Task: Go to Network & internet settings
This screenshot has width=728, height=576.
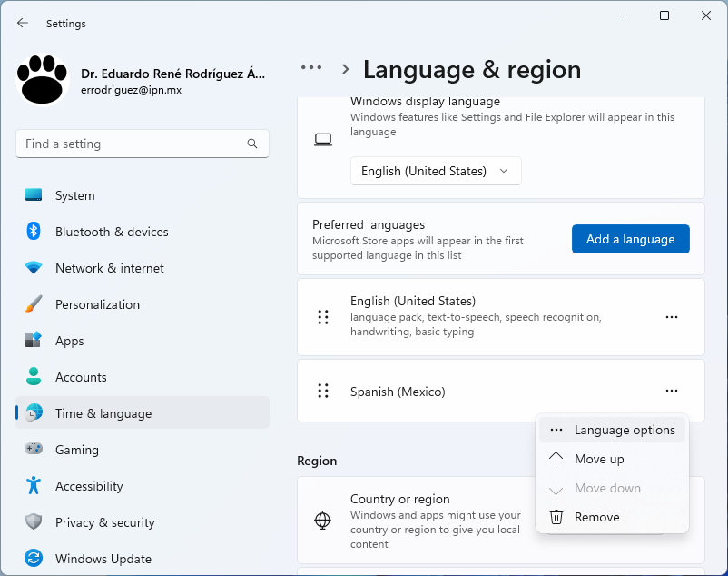Action: pyautogui.click(x=109, y=268)
